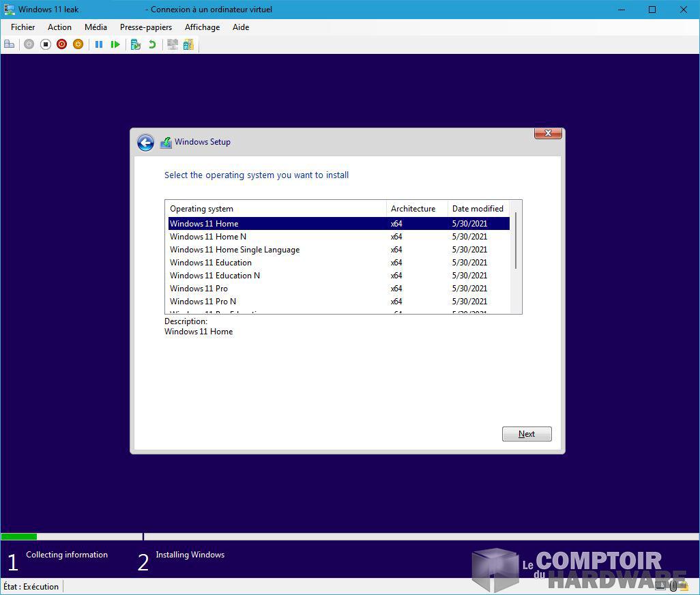Image resolution: width=700 pixels, height=595 pixels.
Task: Click the red Shut Down icon
Action: click(x=61, y=44)
